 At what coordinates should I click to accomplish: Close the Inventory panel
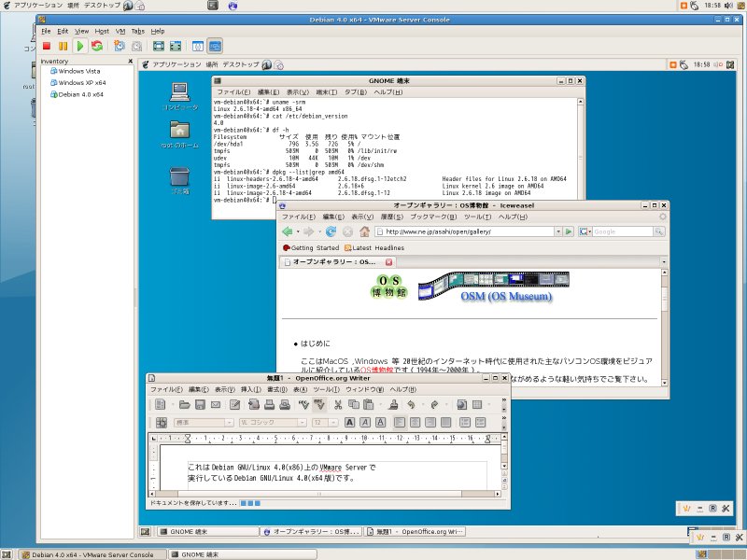click(x=130, y=61)
